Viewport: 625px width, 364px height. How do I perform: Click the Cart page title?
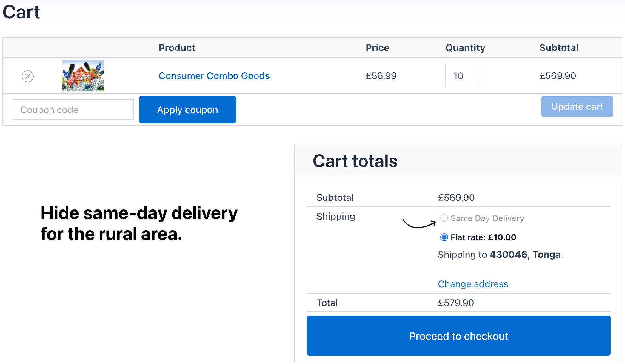click(21, 12)
